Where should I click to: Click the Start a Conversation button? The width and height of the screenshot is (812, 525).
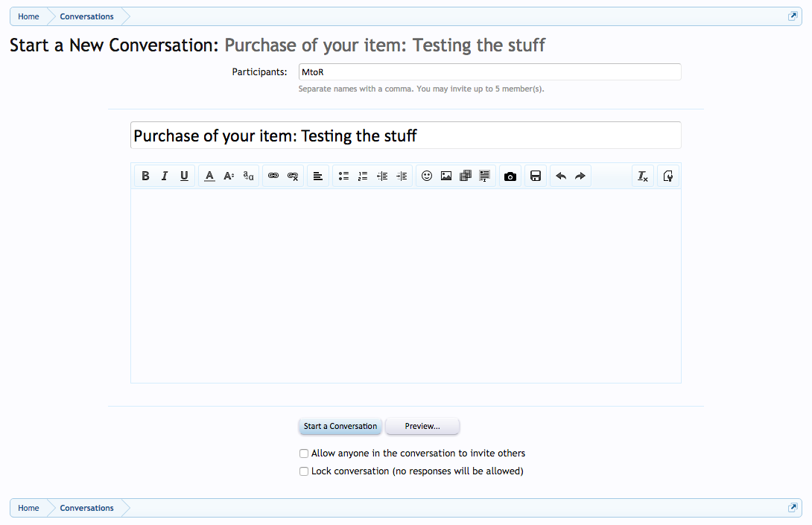tap(340, 427)
